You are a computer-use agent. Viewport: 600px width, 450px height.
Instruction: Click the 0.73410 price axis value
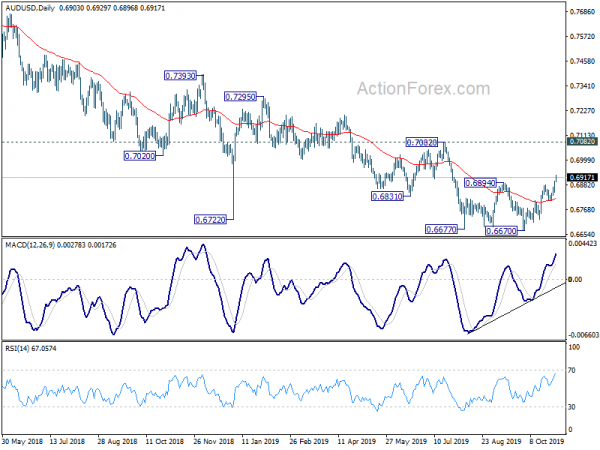click(582, 86)
